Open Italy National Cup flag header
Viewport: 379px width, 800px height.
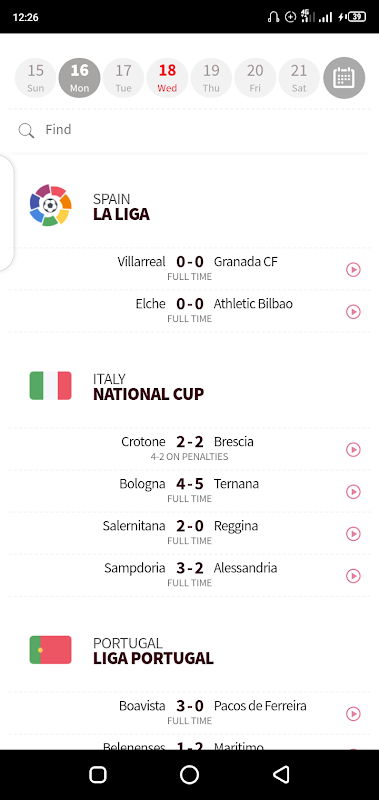point(50,385)
